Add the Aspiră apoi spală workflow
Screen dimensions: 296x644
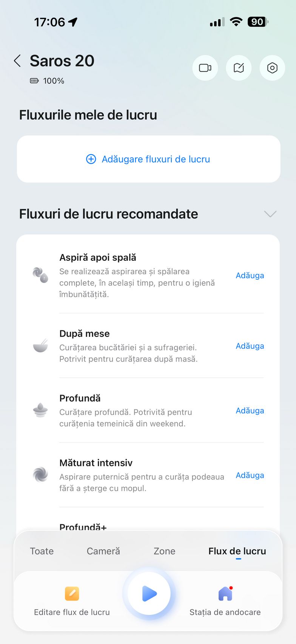click(250, 276)
